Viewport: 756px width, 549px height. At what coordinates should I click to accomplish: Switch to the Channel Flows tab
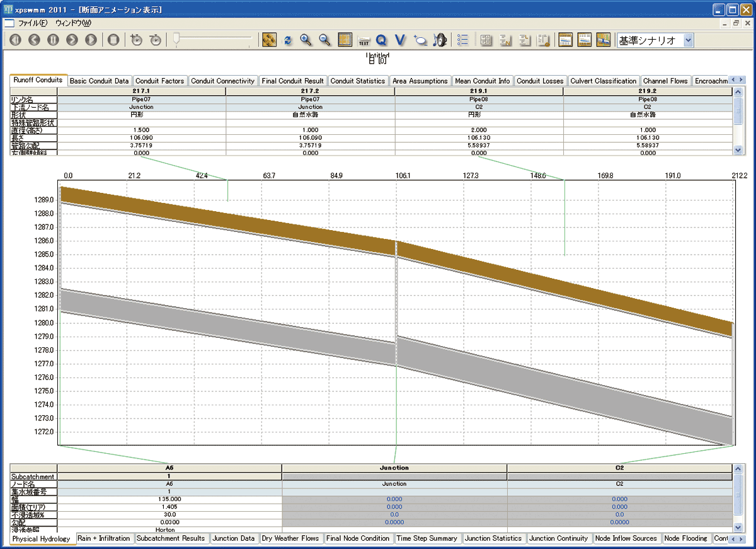[666, 81]
